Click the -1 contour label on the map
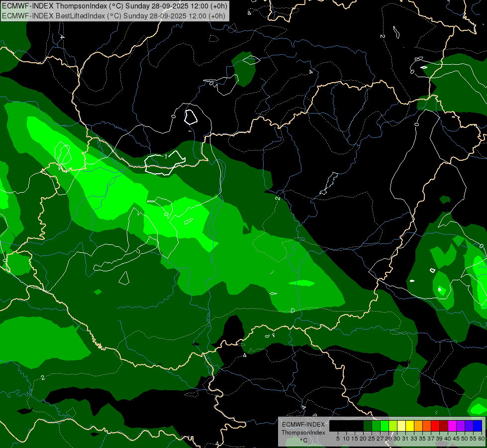The height and width of the screenshot is (448, 487). click(165, 156)
